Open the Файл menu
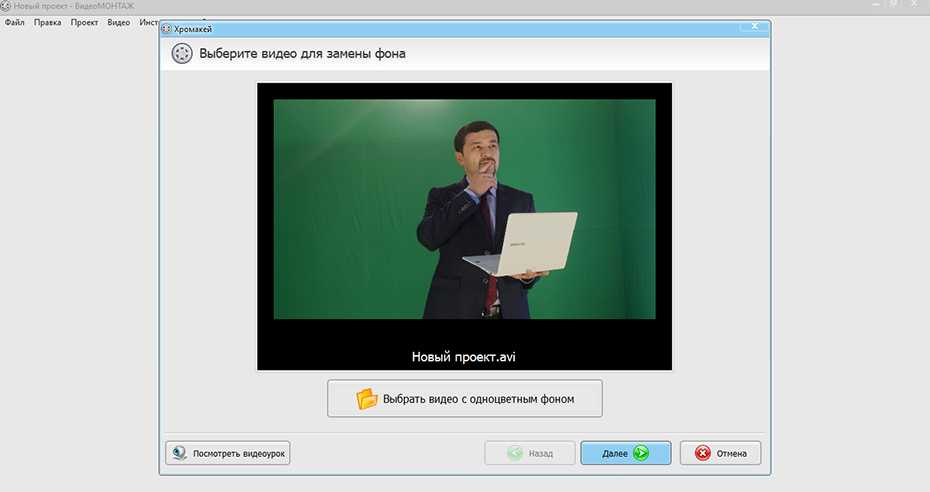The height and width of the screenshot is (492, 930). click(x=14, y=22)
